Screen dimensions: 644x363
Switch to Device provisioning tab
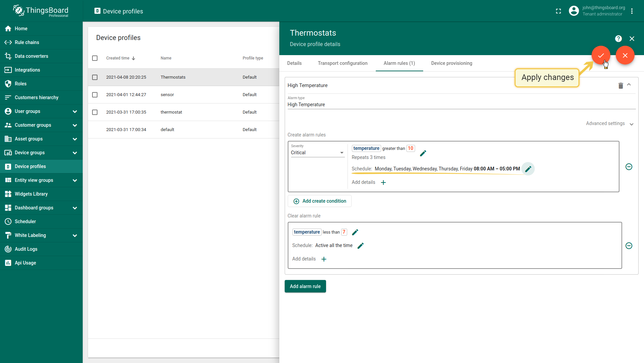tap(451, 63)
